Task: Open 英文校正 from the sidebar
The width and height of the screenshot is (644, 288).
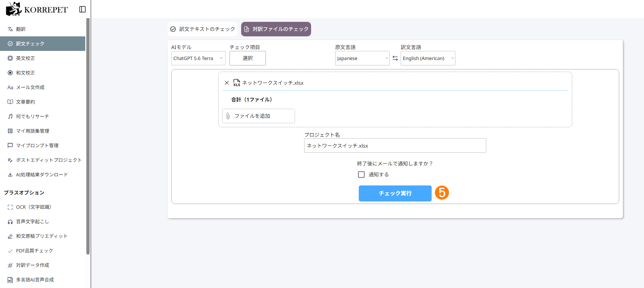Action: tap(43, 58)
